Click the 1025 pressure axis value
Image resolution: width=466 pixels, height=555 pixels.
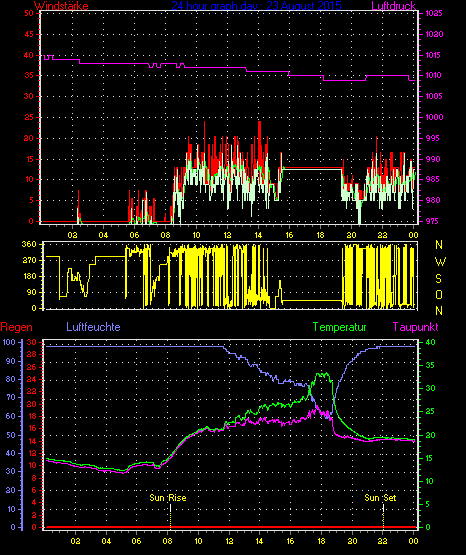434,13
